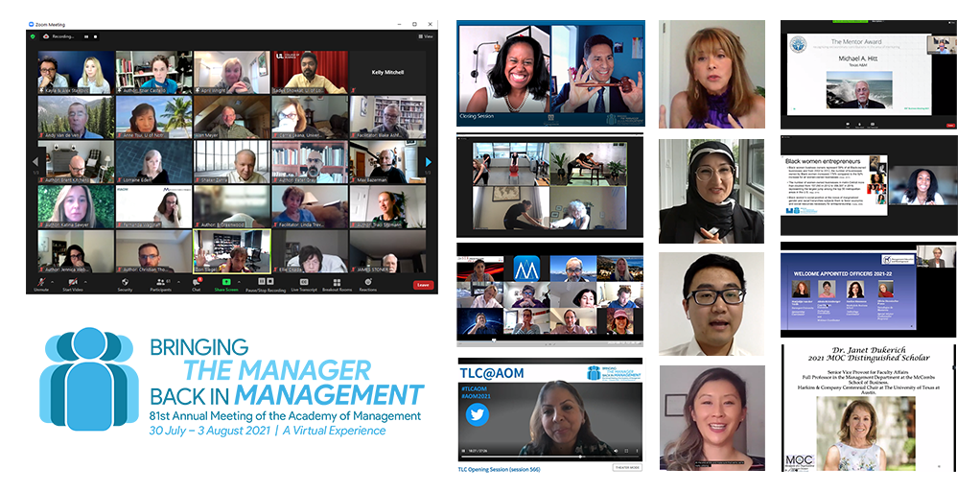
Task: Click Start Video camera icon
Action: [x=73, y=283]
